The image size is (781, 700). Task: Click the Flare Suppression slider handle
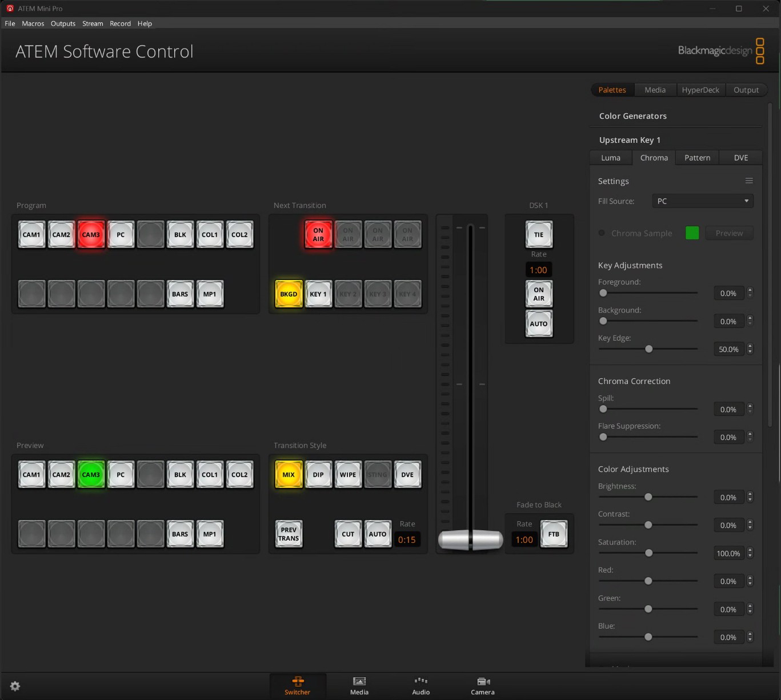point(603,437)
